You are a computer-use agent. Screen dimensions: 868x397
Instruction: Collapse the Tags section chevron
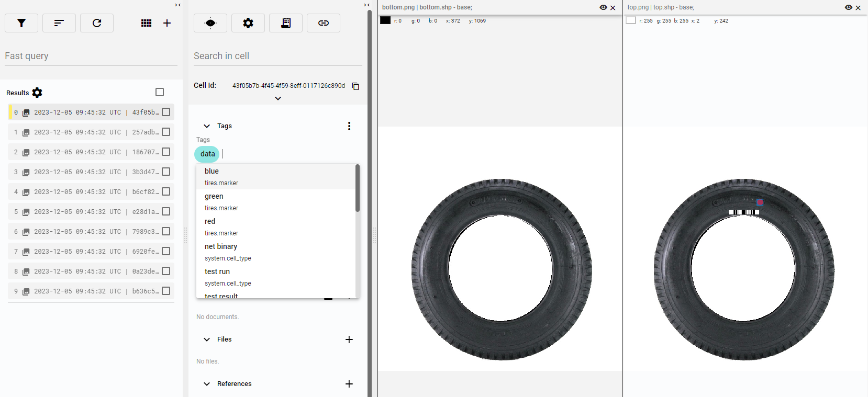point(207,126)
